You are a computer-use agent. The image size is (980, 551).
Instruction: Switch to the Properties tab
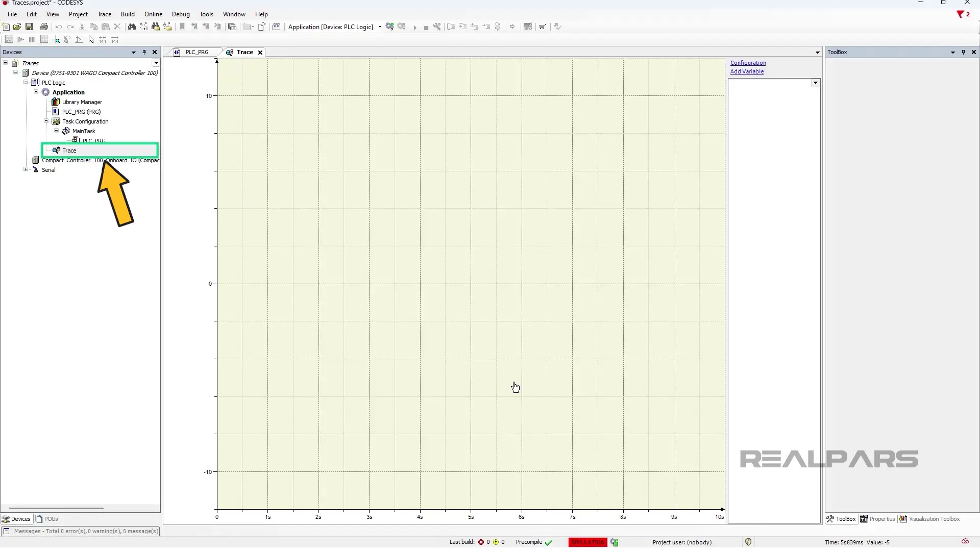pos(877,519)
